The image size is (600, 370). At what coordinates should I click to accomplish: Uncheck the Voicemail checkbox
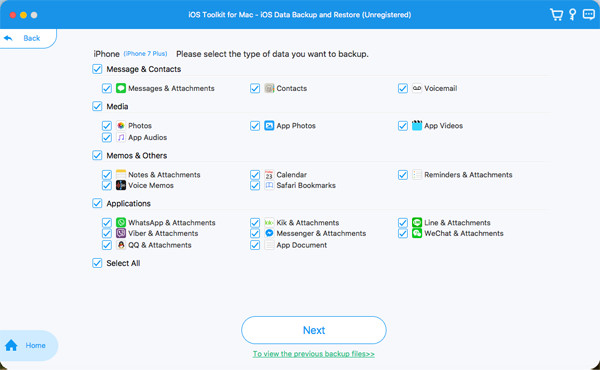[x=403, y=88]
